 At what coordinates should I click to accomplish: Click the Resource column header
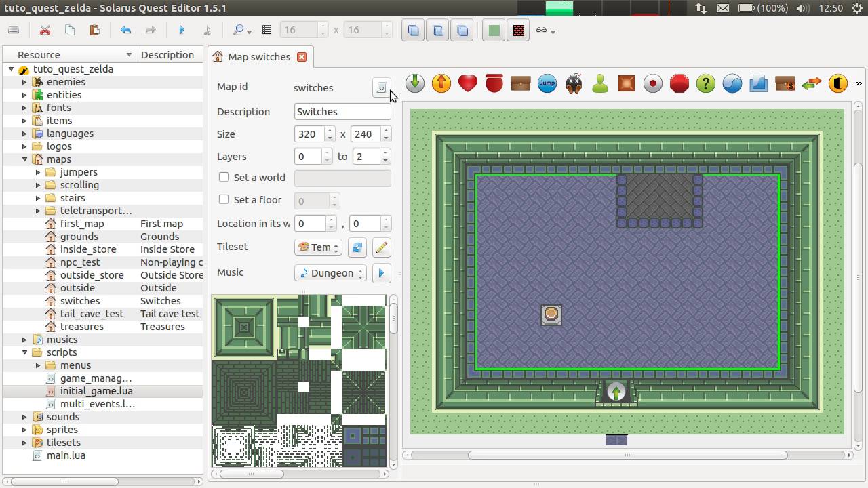click(x=70, y=55)
